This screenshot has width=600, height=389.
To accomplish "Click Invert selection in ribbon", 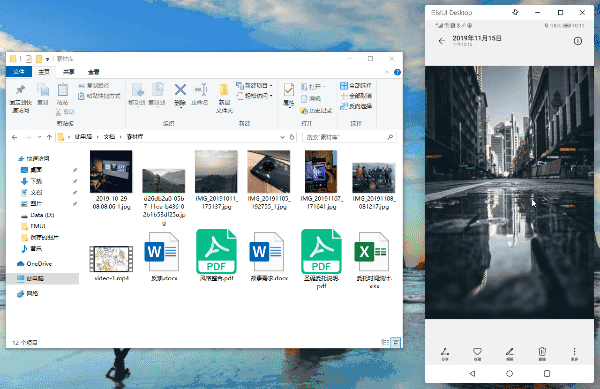I will coord(356,106).
